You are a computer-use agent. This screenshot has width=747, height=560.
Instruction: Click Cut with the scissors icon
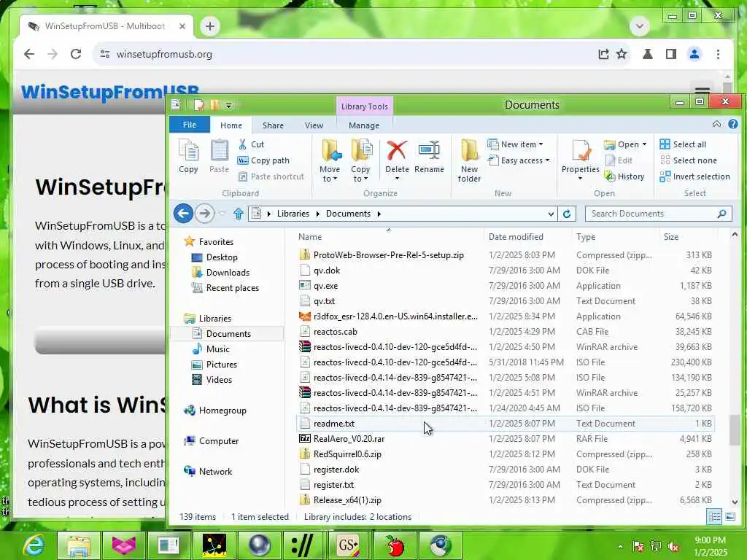[x=251, y=144]
